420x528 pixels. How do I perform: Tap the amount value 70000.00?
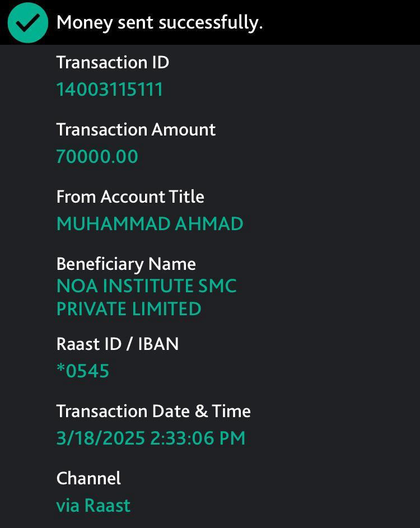point(97,157)
